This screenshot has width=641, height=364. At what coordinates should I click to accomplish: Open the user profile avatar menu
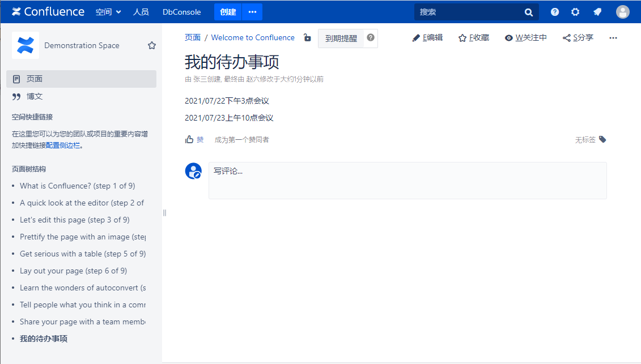(x=622, y=12)
